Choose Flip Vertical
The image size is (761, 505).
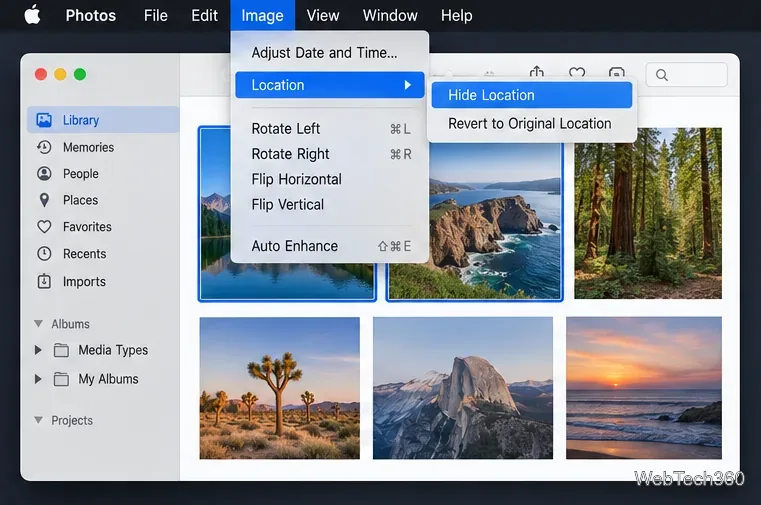pos(330,204)
